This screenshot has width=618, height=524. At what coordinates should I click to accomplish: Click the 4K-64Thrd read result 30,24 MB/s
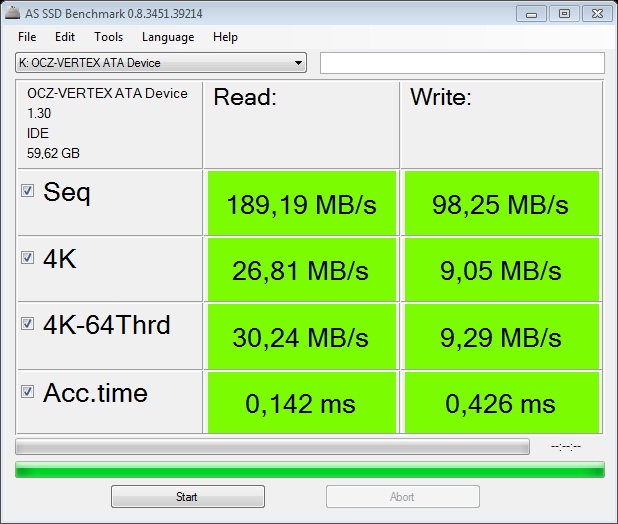(x=302, y=336)
